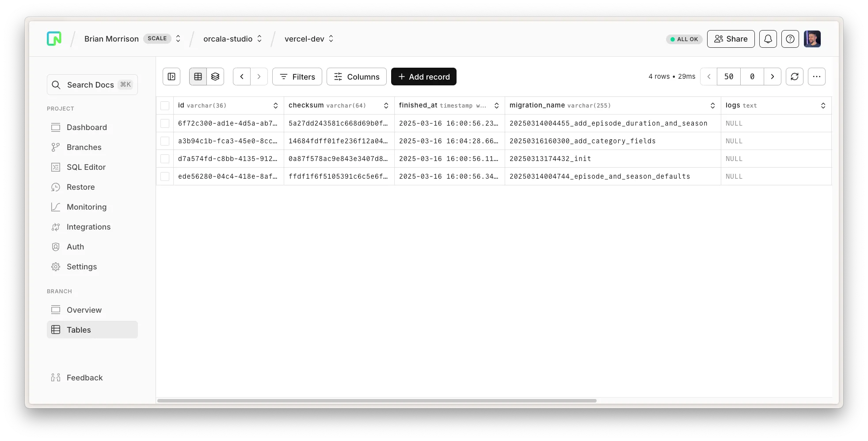Open the Integrations page
Image resolution: width=868 pixels, height=441 pixels.
point(92,227)
